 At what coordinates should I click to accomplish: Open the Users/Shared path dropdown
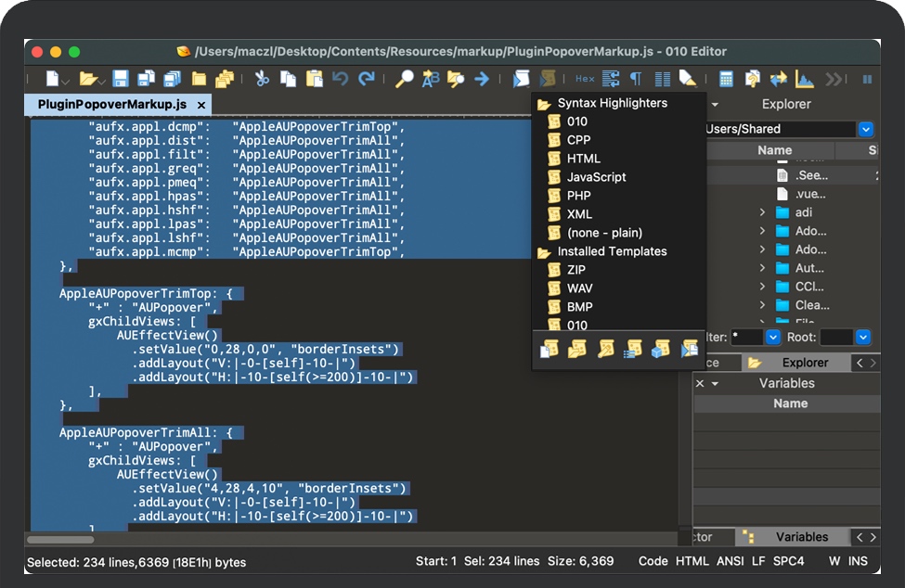coord(866,129)
